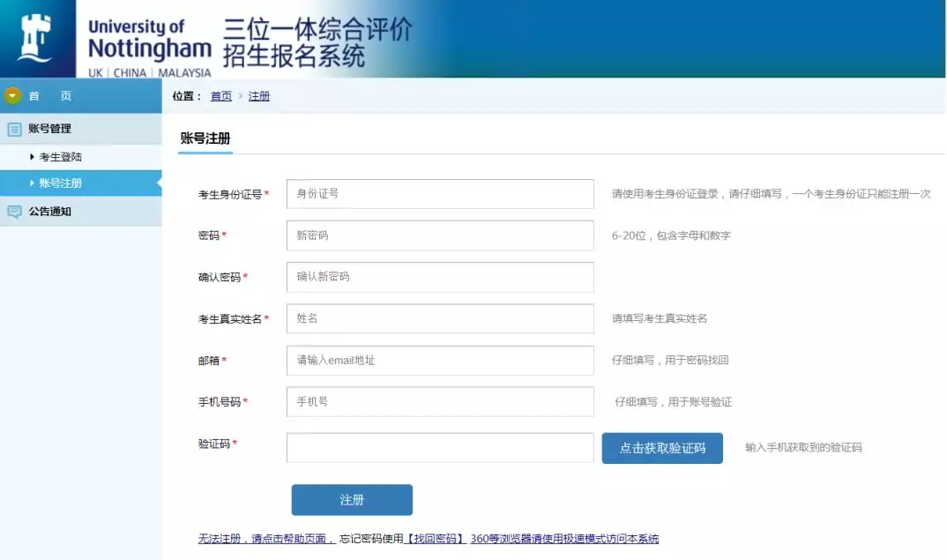This screenshot has height=560, width=947.
Task: Click the 考生身份证号 input field
Action: (x=440, y=194)
